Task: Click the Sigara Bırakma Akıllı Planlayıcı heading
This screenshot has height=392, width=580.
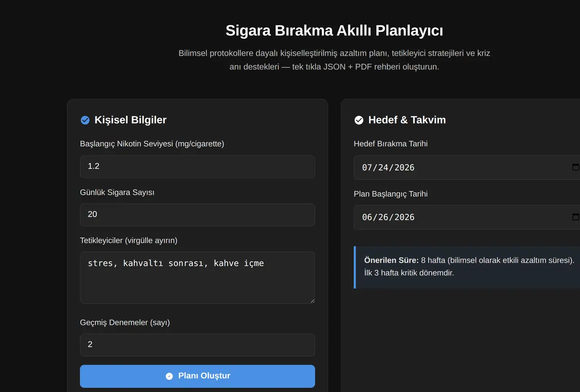Action: pyautogui.click(x=334, y=30)
